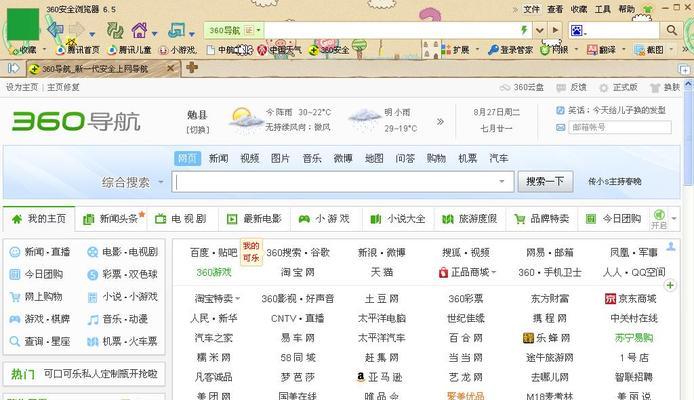The height and width of the screenshot is (400, 694).
Task: Click the 搜索一下 button
Action: (545, 181)
